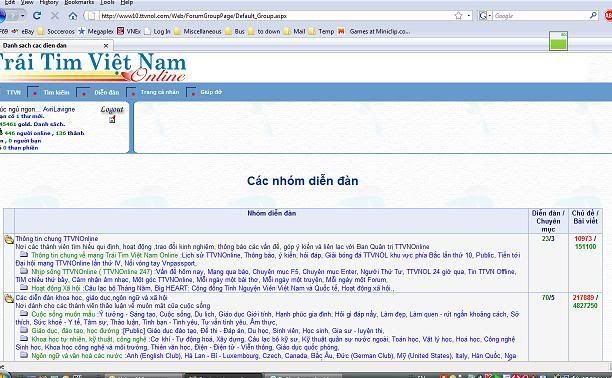Close the Danh sách các diễn đàn tab

point(106,46)
